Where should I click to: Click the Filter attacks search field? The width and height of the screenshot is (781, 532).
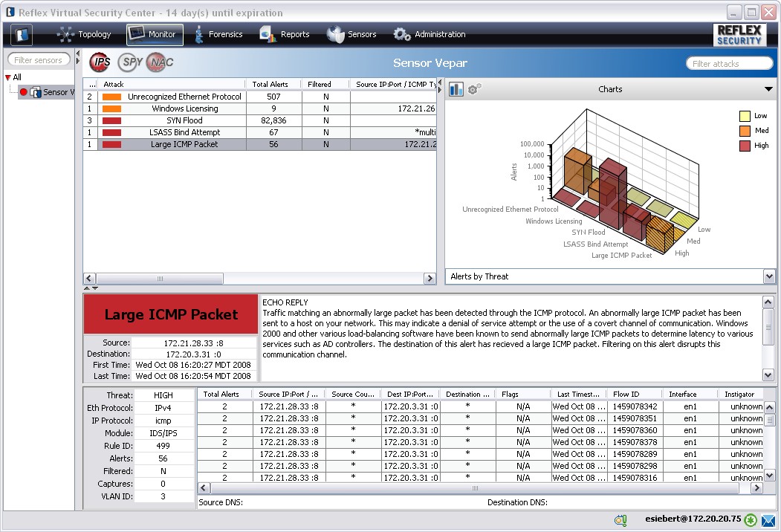[x=729, y=64]
